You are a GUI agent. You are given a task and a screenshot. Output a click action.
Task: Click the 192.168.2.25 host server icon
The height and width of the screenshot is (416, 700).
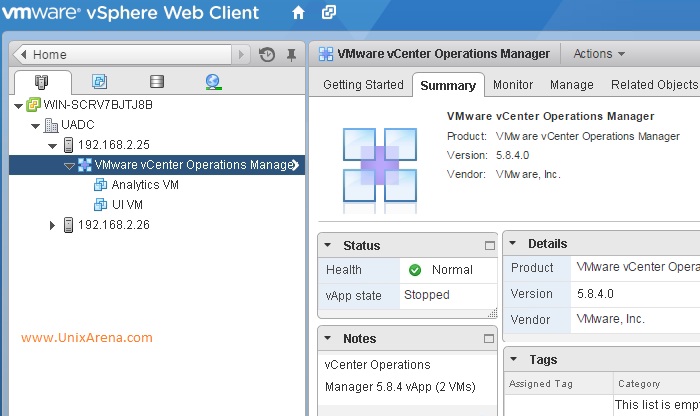pos(68,145)
